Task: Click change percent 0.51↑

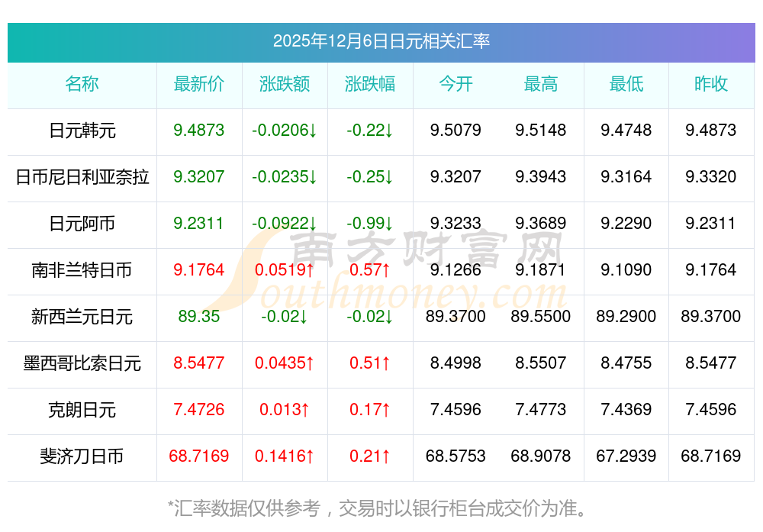Action: click(x=370, y=363)
